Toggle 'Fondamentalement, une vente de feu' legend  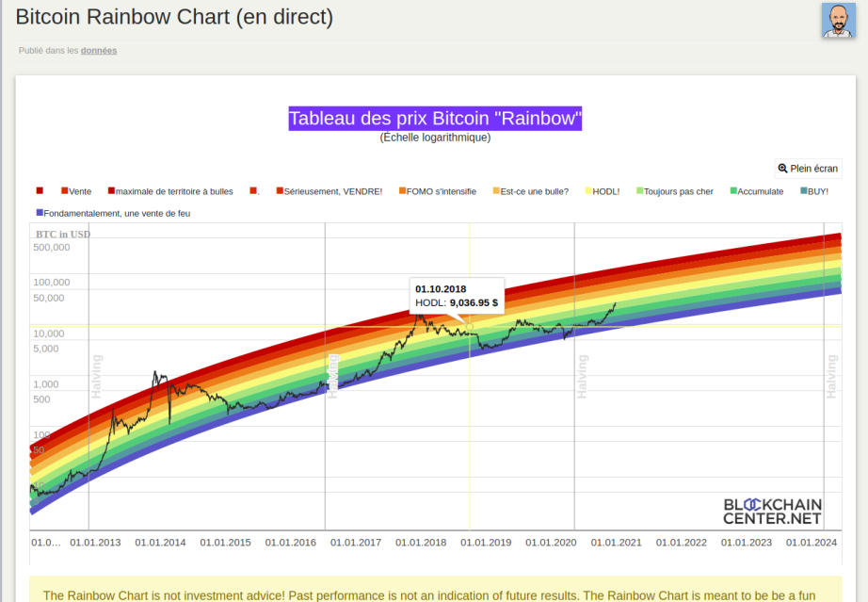(x=114, y=213)
